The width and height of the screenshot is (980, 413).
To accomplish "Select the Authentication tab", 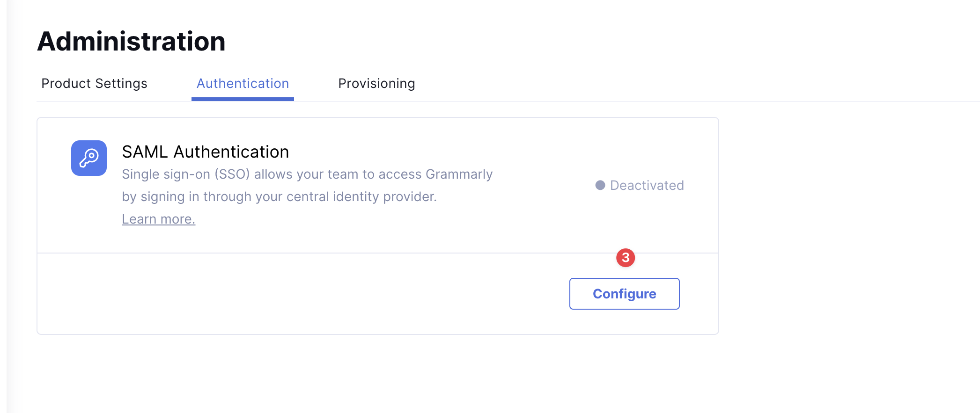I will (243, 83).
